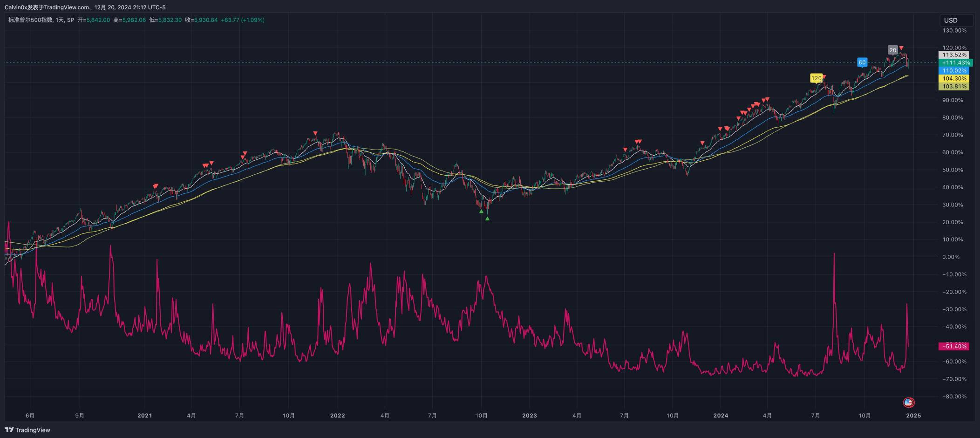The width and height of the screenshot is (980, 438).
Task: Click the close value 5,930.84
Action: (206, 20)
